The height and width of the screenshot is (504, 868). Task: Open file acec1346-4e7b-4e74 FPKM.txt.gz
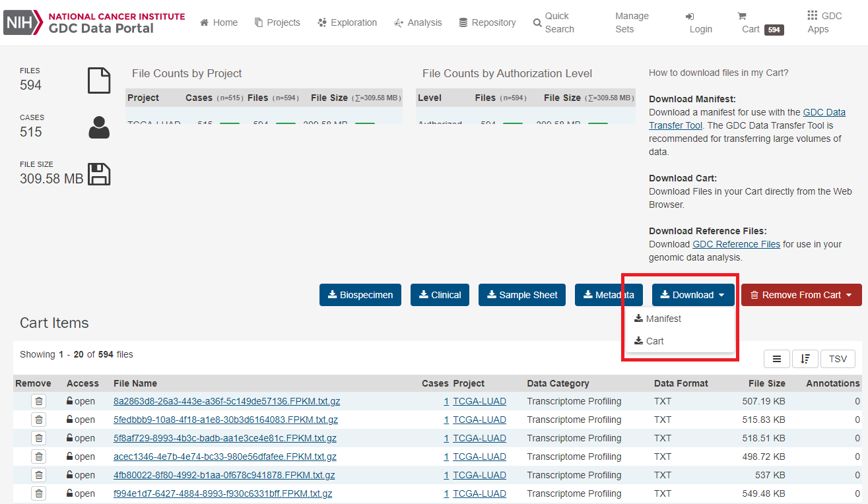[225, 457]
